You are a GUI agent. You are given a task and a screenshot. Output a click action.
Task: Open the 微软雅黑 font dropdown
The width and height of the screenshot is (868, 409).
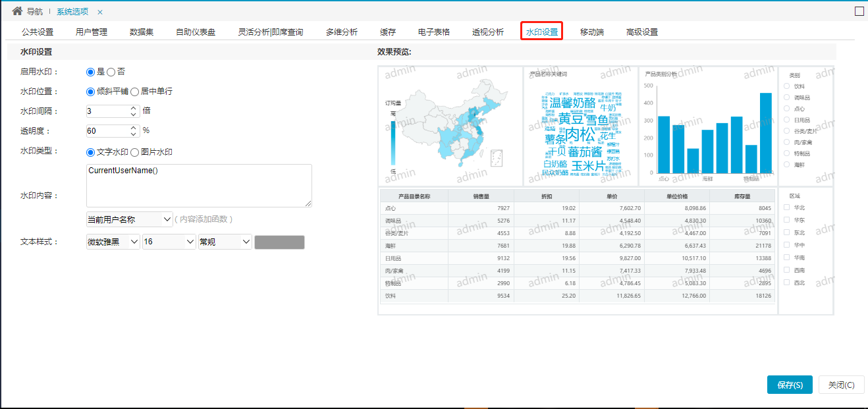click(x=113, y=242)
